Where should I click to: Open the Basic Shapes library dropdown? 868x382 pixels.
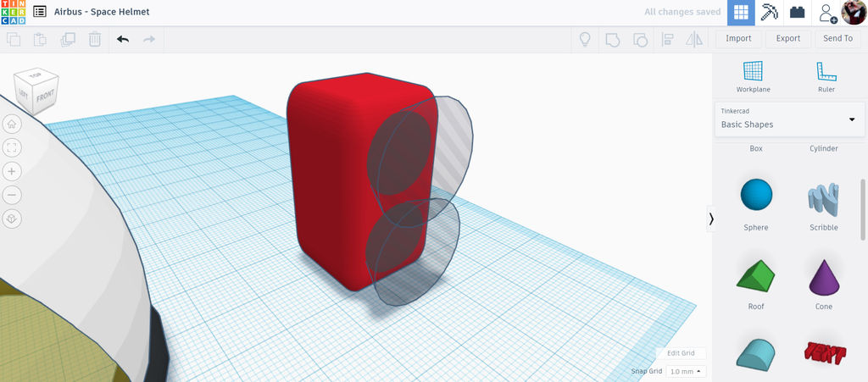(x=789, y=119)
